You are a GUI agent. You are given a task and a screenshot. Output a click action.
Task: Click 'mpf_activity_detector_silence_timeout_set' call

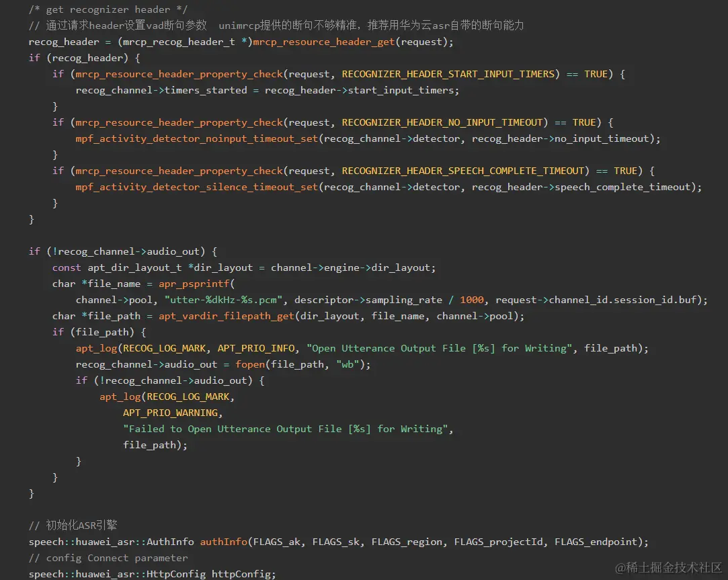point(197,187)
